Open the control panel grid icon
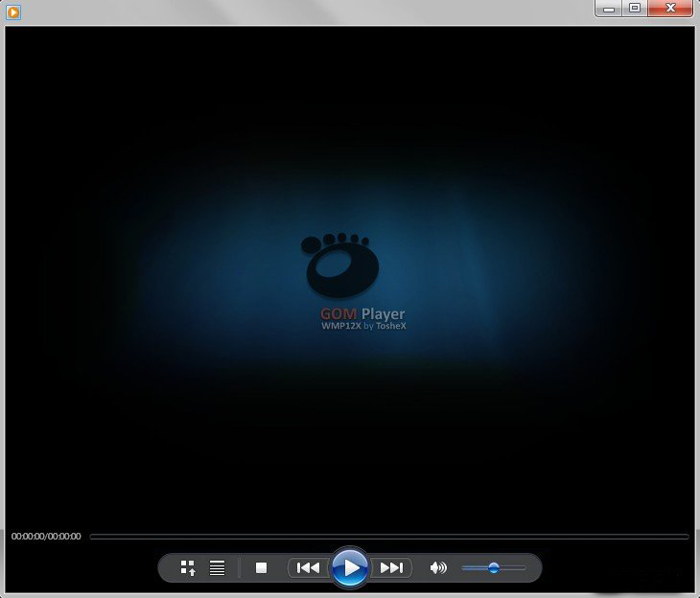This screenshot has width=700, height=598. (188, 567)
